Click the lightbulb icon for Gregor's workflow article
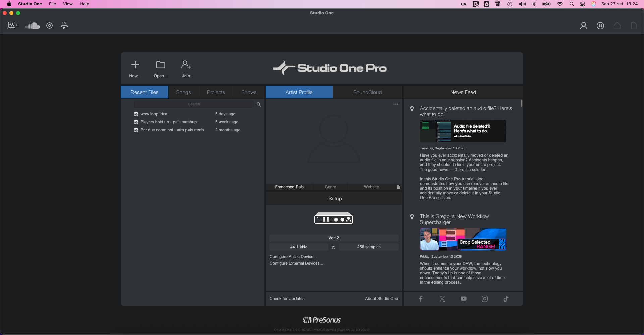 click(x=412, y=217)
